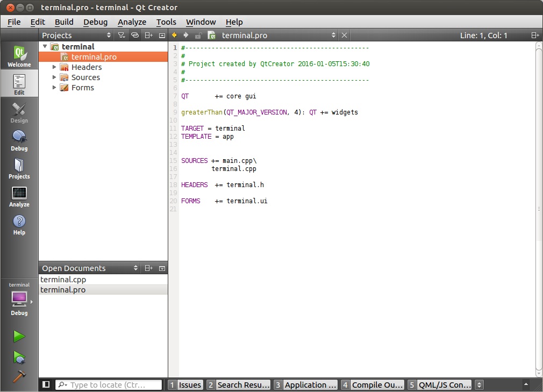Image resolution: width=543 pixels, height=392 pixels.
Task: Open the Help menu in menu bar
Action: tap(234, 22)
